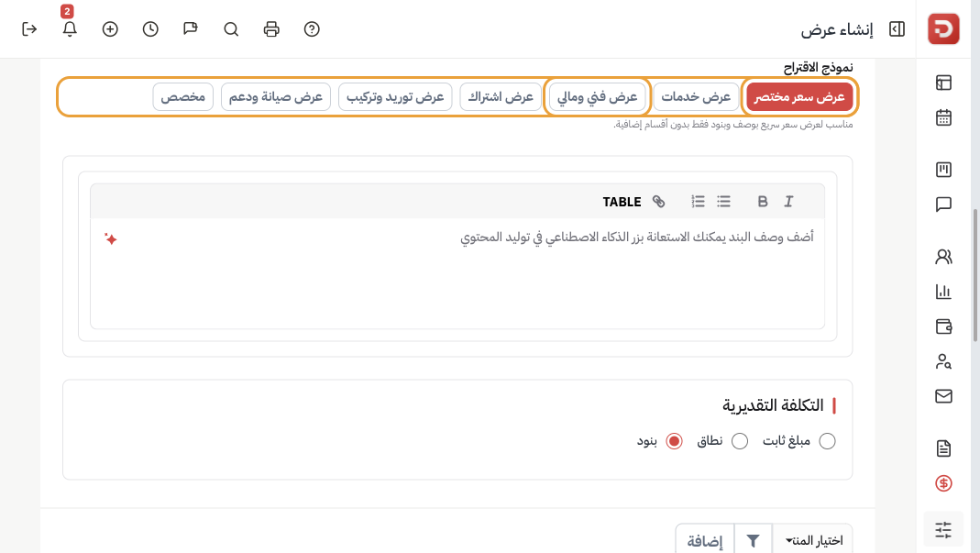Open the search magnifier icon
980x553 pixels.
click(x=231, y=29)
